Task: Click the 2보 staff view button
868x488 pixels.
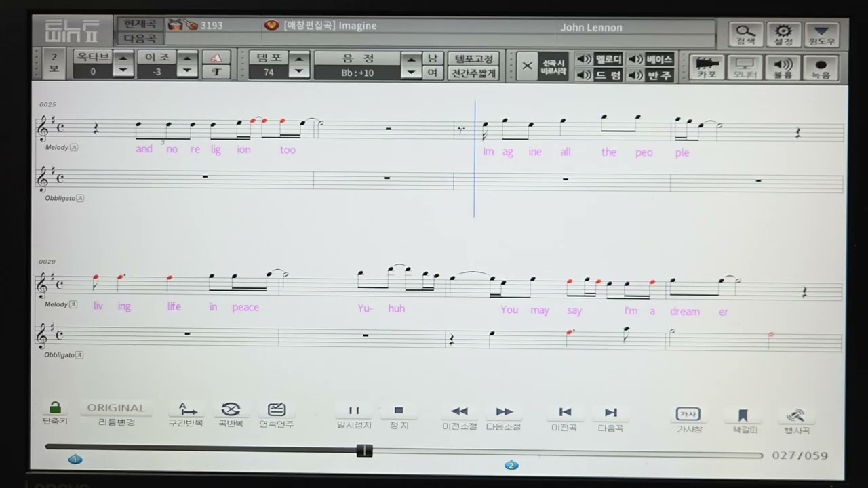Action: point(54,64)
